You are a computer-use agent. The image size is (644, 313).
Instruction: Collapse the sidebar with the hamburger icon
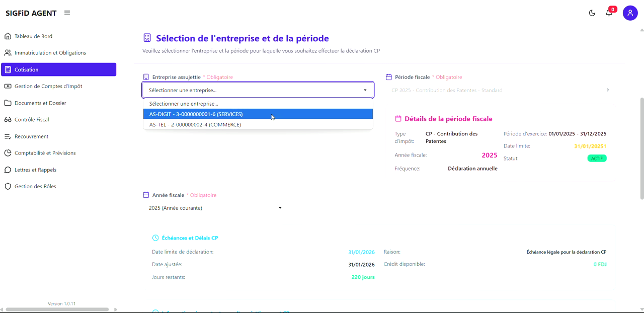tap(67, 13)
